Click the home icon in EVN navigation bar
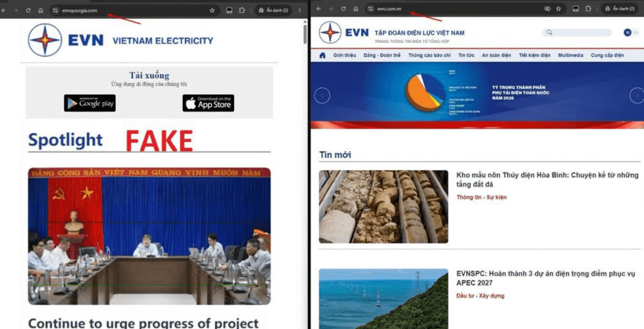Screen dimensions: 644x329 pos(322,55)
